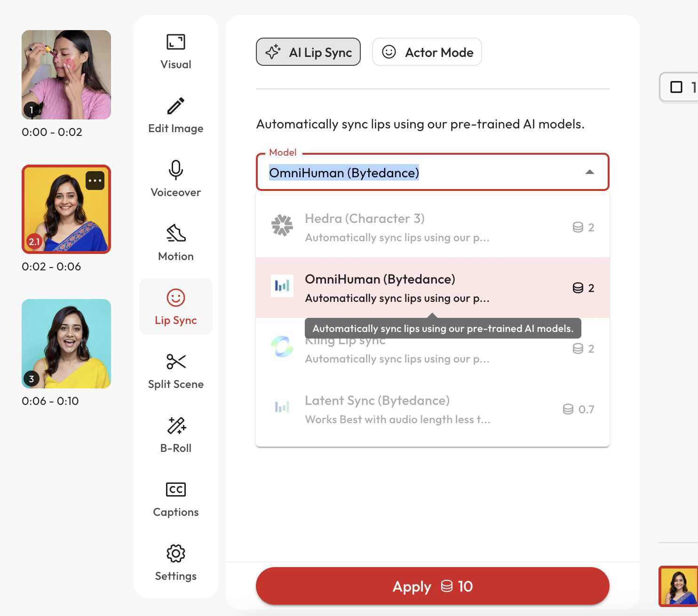Click the square aspect ratio button at right edge

tap(679, 87)
